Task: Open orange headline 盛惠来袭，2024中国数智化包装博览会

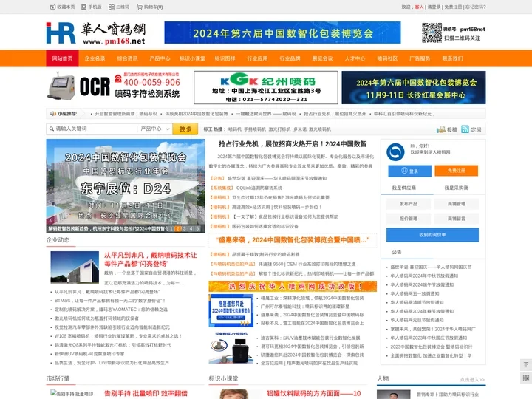Action: (x=293, y=240)
